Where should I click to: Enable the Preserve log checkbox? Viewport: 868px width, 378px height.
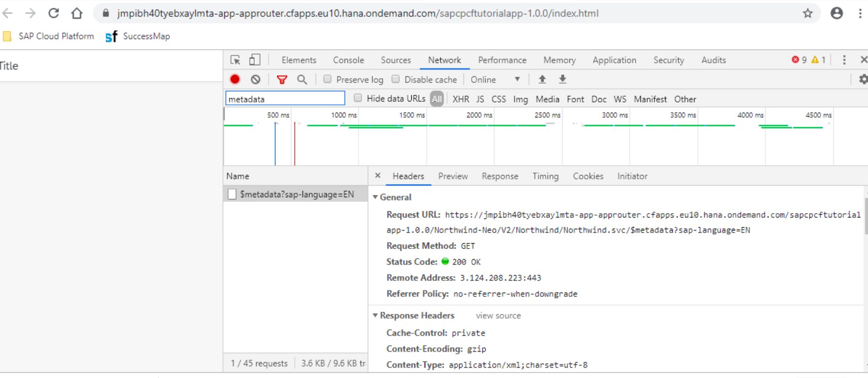pos(327,79)
